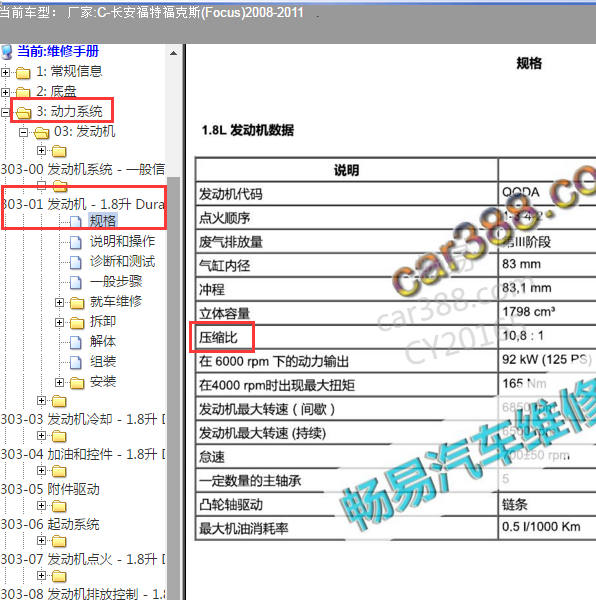Click the tree panel scroll-up arrow
This screenshot has height=600, width=596.
coord(173,53)
